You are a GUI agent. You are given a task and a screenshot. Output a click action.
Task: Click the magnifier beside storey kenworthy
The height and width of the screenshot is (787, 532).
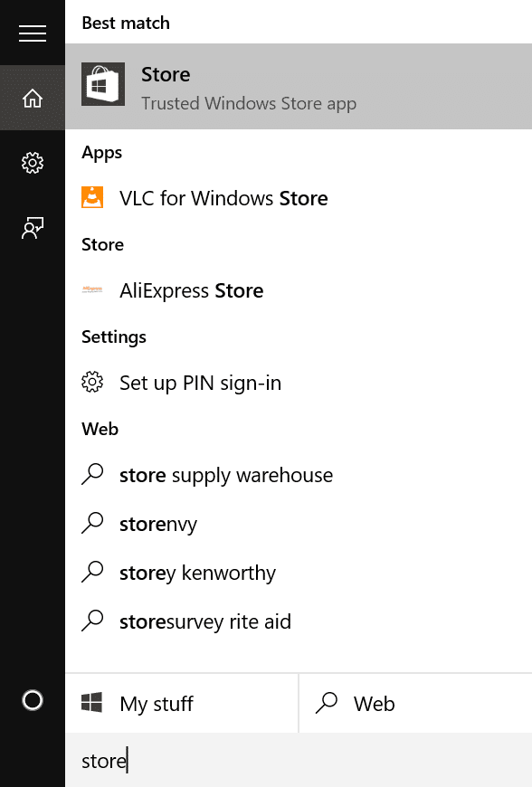click(92, 571)
